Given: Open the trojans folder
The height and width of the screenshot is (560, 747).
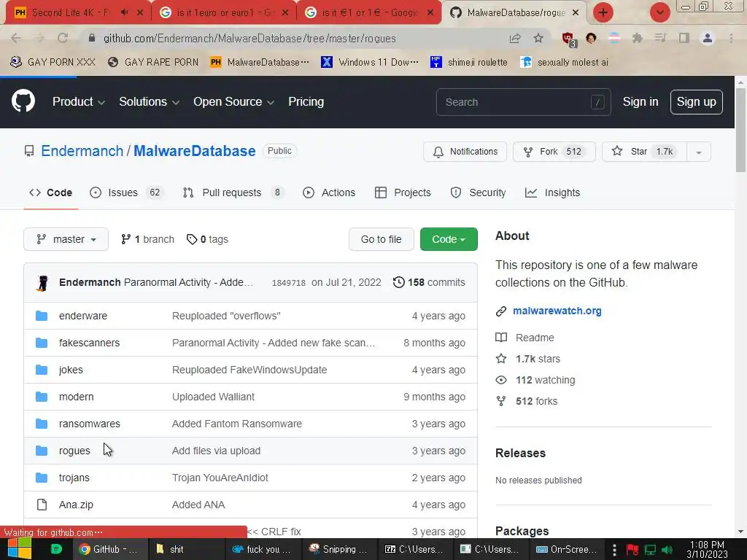Looking at the screenshot, I should point(74,477).
